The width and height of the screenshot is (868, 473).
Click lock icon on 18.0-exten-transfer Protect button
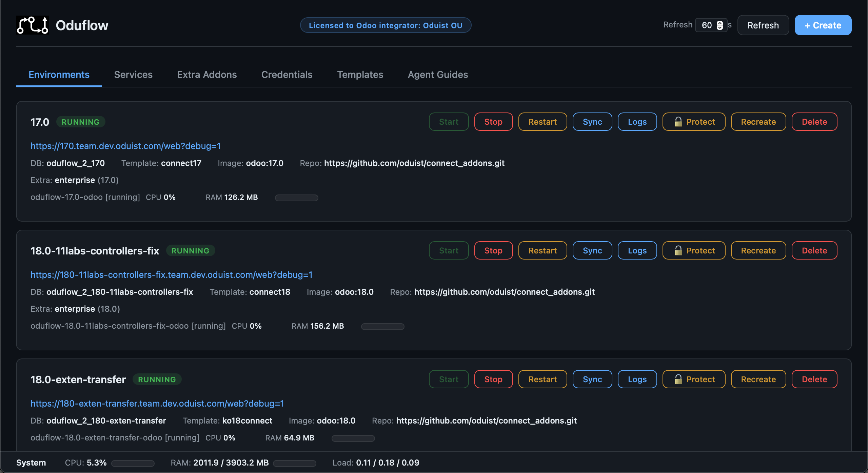click(x=678, y=379)
